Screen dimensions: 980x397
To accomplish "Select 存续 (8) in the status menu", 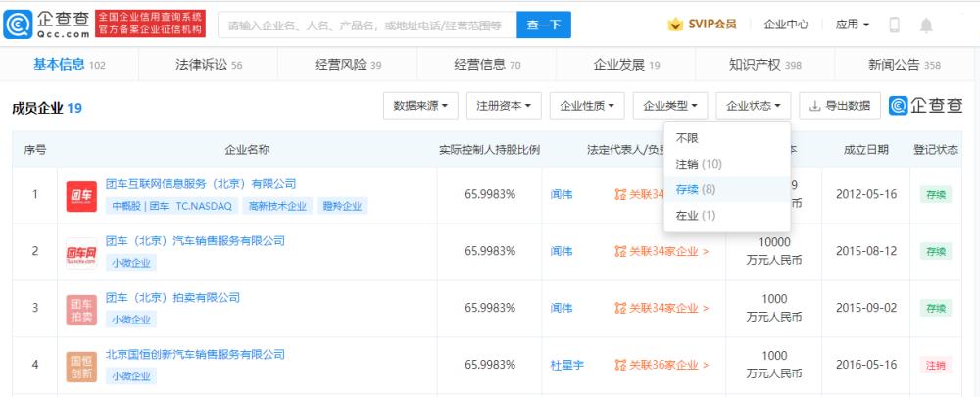I will (x=727, y=189).
